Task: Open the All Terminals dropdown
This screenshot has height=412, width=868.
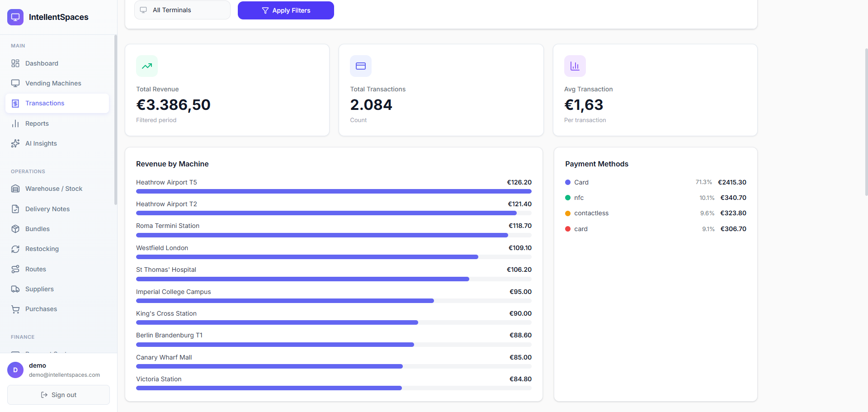Action: 182,10
